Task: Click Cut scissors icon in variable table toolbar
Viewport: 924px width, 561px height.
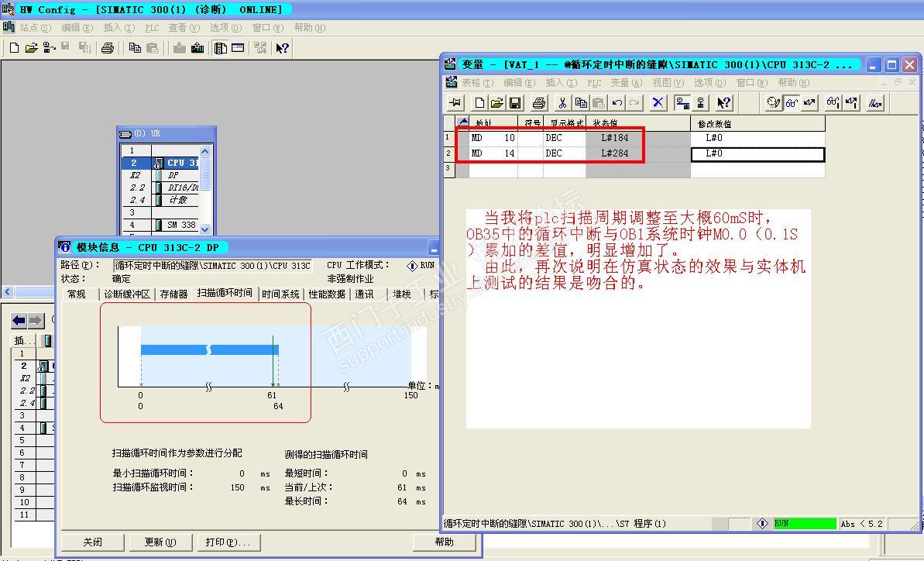Action: [x=563, y=103]
